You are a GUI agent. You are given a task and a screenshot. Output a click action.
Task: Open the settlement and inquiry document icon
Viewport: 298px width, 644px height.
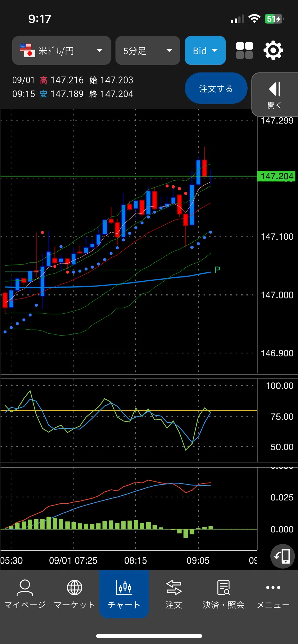(223, 587)
